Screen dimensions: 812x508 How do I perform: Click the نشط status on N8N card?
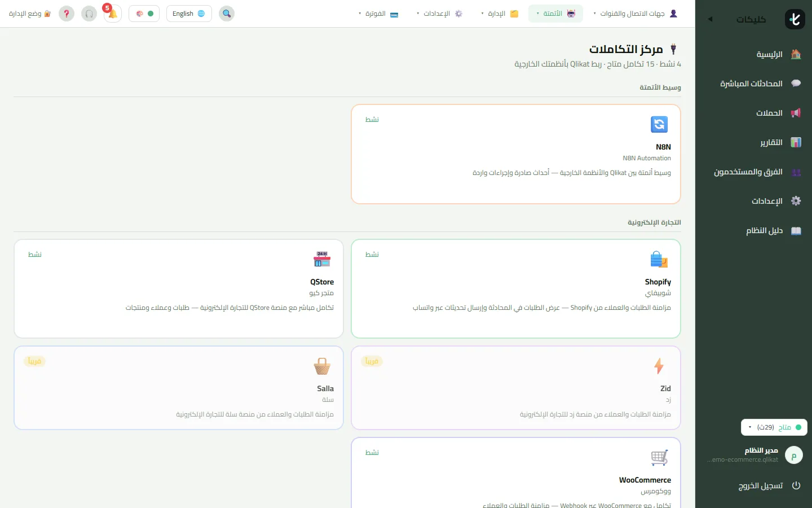point(372,120)
